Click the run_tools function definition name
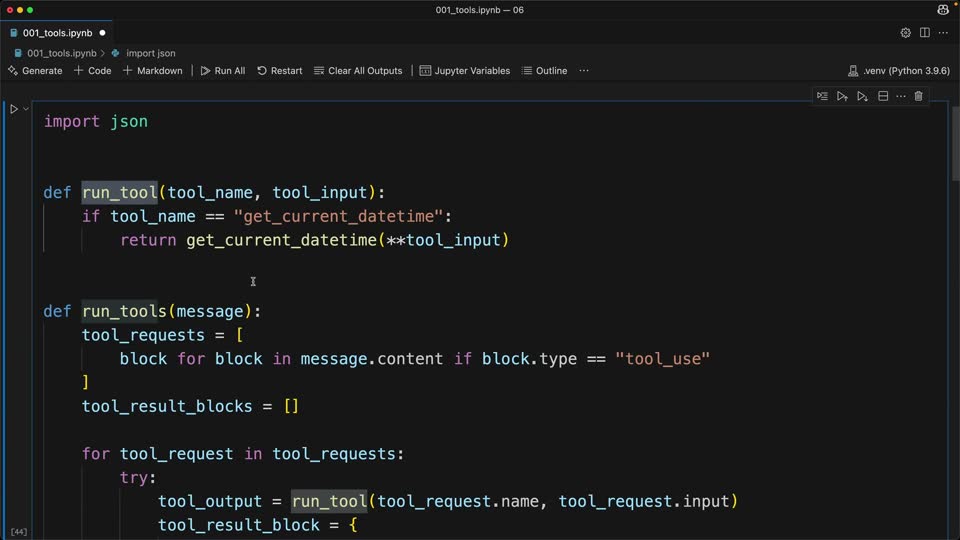The height and width of the screenshot is (540, 960). tap(124, 312)
